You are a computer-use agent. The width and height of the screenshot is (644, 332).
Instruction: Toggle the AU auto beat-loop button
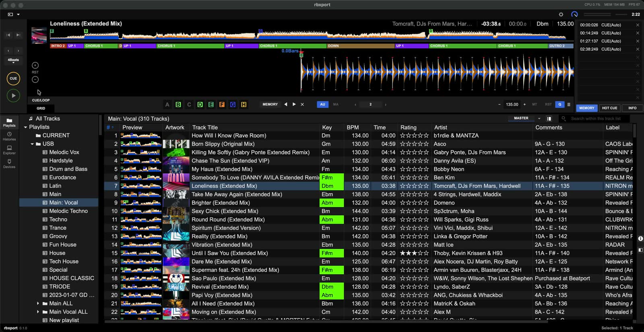pos(322,105)
